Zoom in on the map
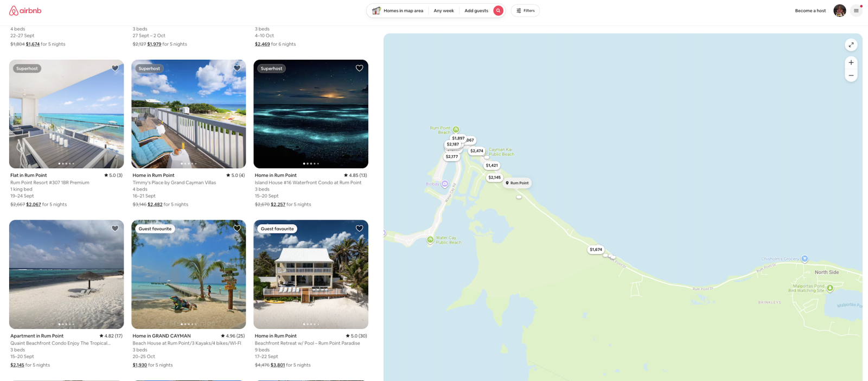 point(851,62)
